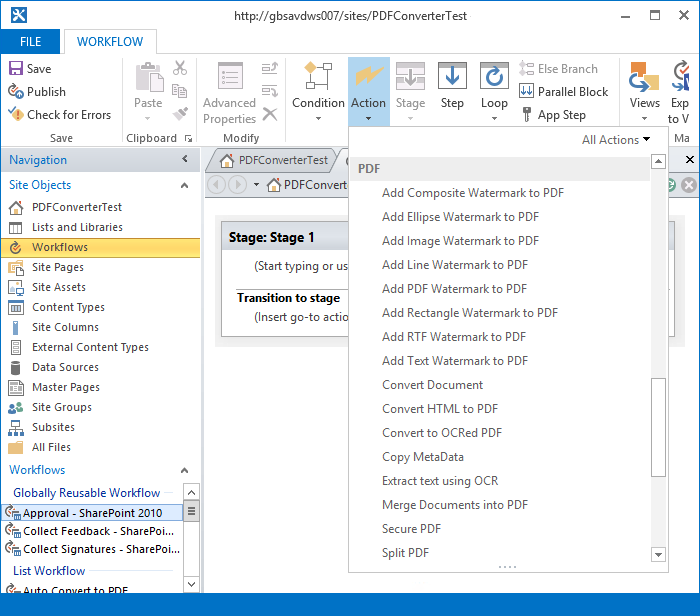Click the actions list scroll-up arrow
The height and width of the screenshot is (616, 700).
point(658,161)
